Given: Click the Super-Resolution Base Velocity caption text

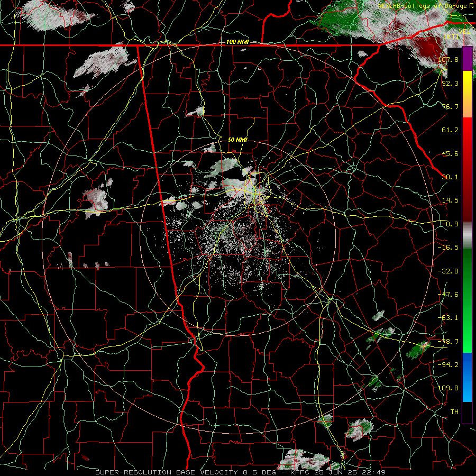Looking at the screenshot, I should pos(241,472).
